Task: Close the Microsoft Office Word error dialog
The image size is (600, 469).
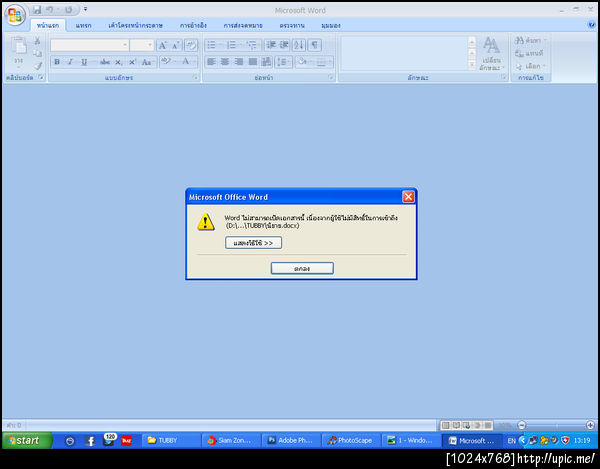Action: (x=408, y=197)
